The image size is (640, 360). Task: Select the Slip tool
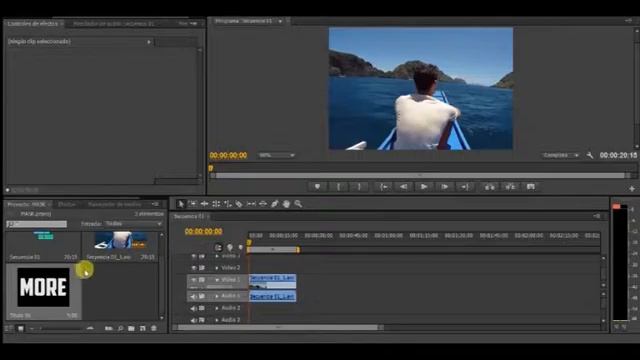pos(251,204)
